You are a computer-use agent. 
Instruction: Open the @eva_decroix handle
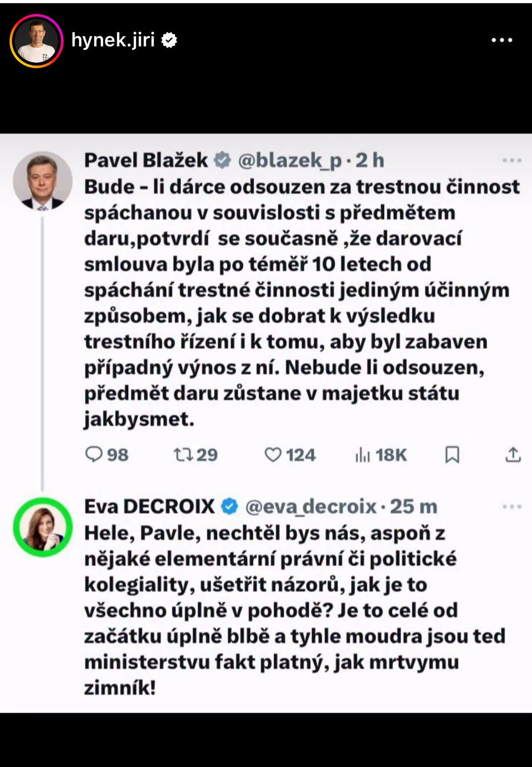[x=311, y=506]
